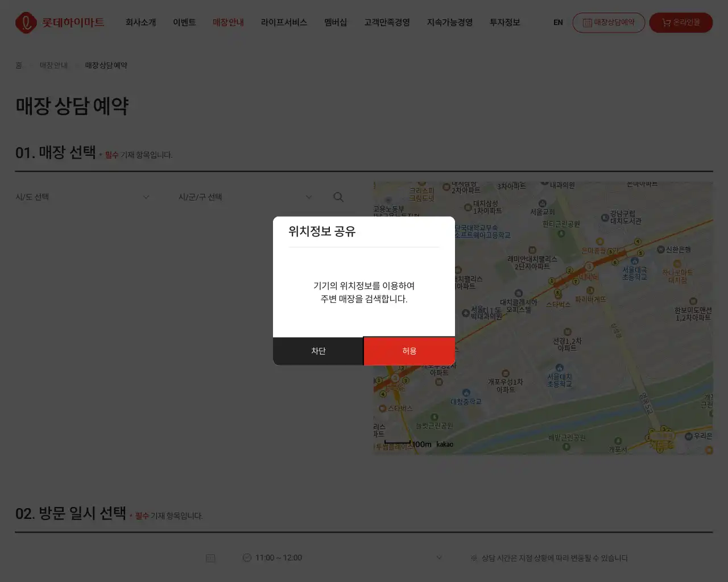Click 차단 to block location sharing
The height and width of the screenshot is (582, 728).
tap(318, 351)
